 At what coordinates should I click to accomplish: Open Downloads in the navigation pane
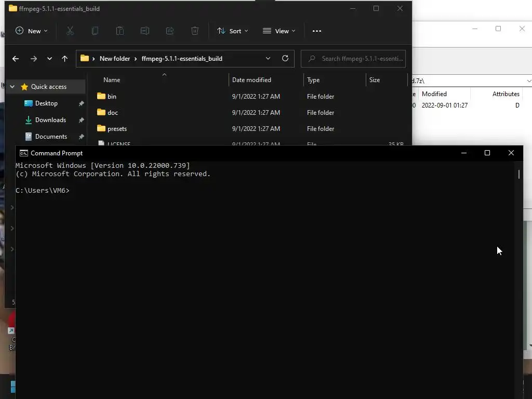click(50, 120)
